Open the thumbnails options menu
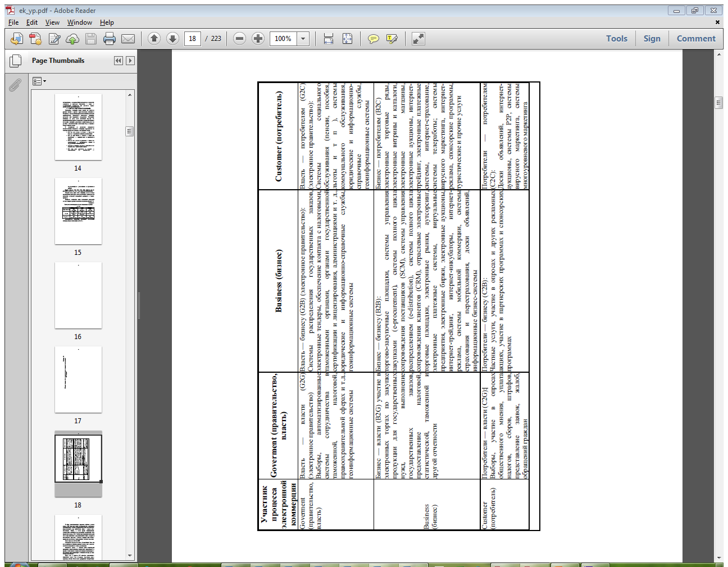Viewport: 728px width, 567px height. pos(39,81)
